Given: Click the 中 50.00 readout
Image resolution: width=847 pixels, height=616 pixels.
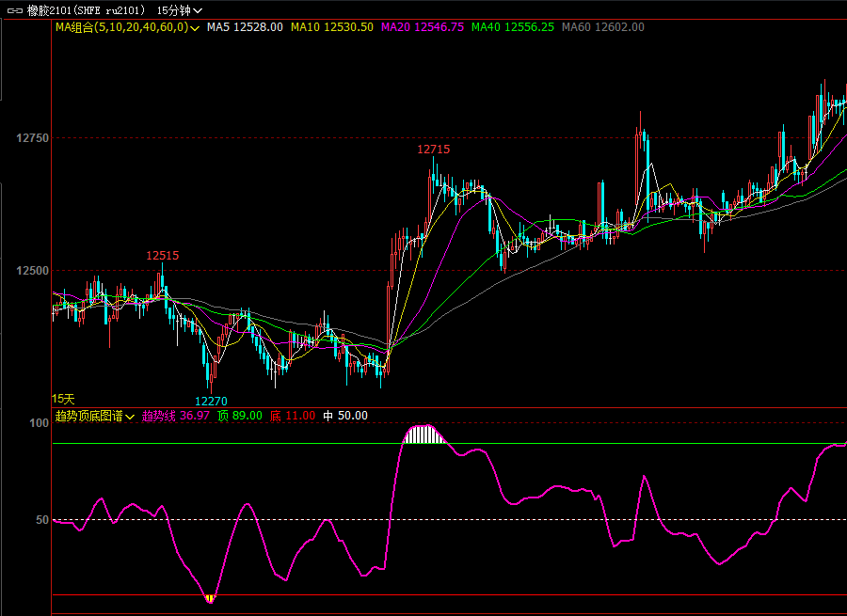Looking at the screenshot, I should pos(345,416).
